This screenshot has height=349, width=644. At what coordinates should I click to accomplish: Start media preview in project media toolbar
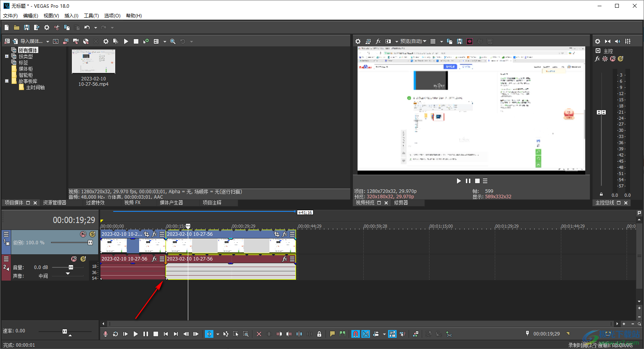pyautogui.click(x=126, y=41)
